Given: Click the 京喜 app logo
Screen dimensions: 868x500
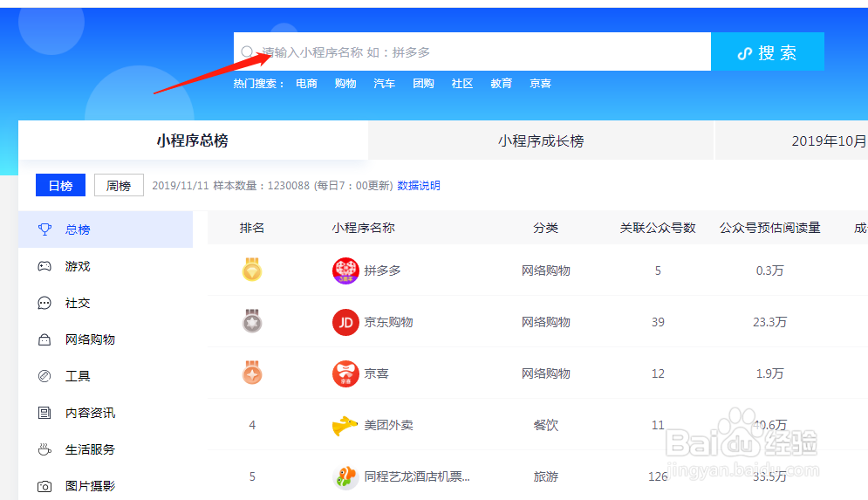Looking at the screenshot, I should pos(345,373).
